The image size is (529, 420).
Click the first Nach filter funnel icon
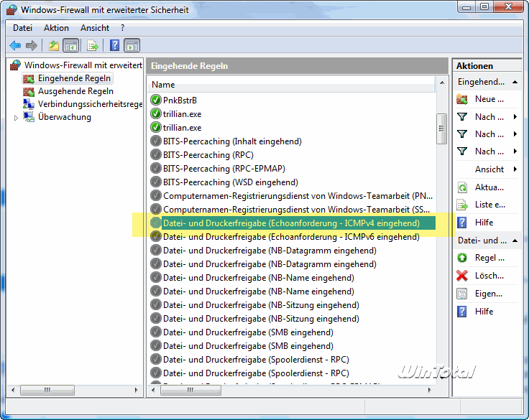(462, 117)
